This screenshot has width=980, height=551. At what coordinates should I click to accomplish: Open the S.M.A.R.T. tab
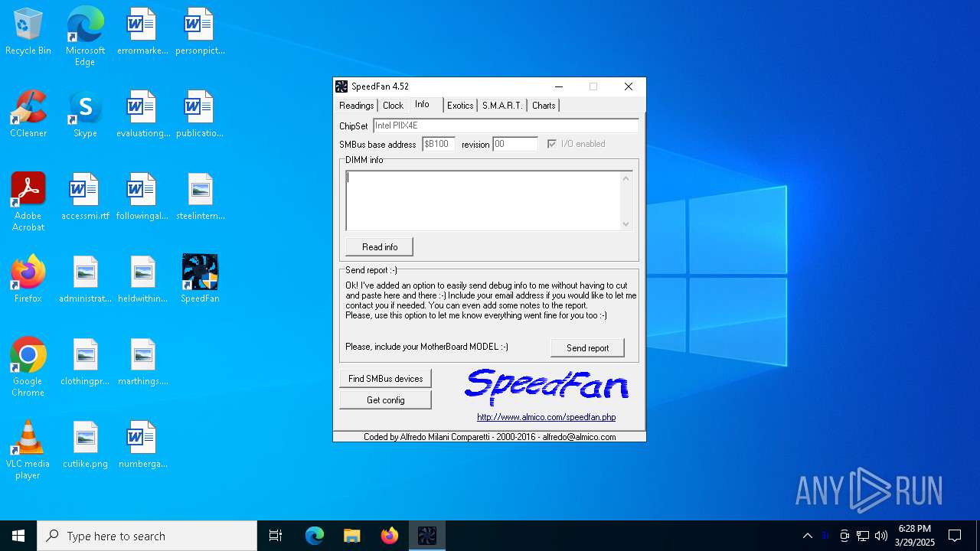tap(502, 106)
